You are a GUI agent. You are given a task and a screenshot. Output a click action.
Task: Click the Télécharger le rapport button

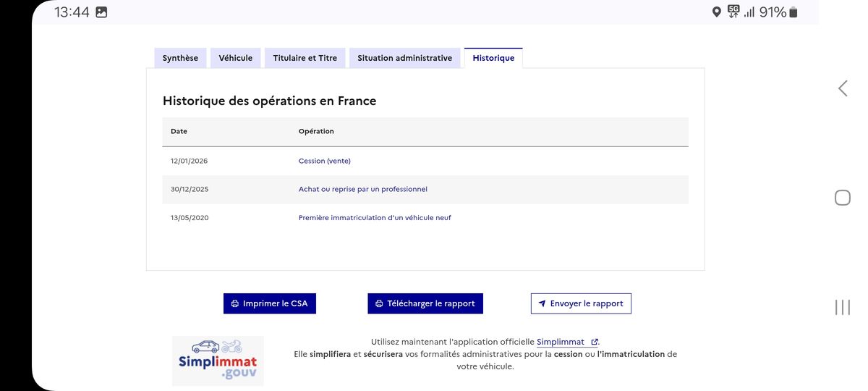coord(425,303)
